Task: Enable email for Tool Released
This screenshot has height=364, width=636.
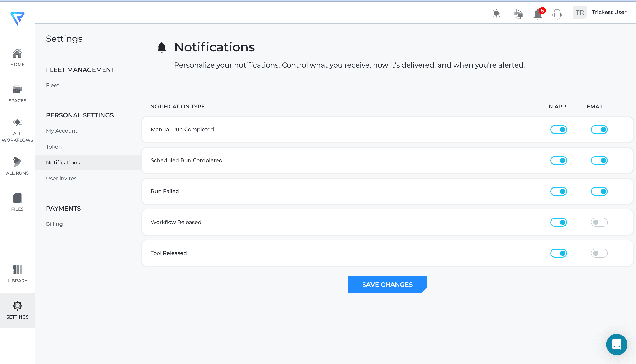Action: [599, 253]
